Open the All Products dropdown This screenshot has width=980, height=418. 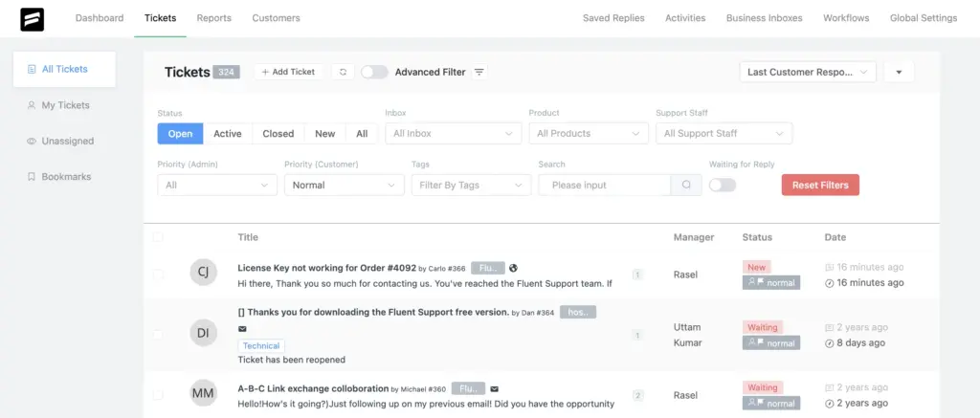pos(589,133)
